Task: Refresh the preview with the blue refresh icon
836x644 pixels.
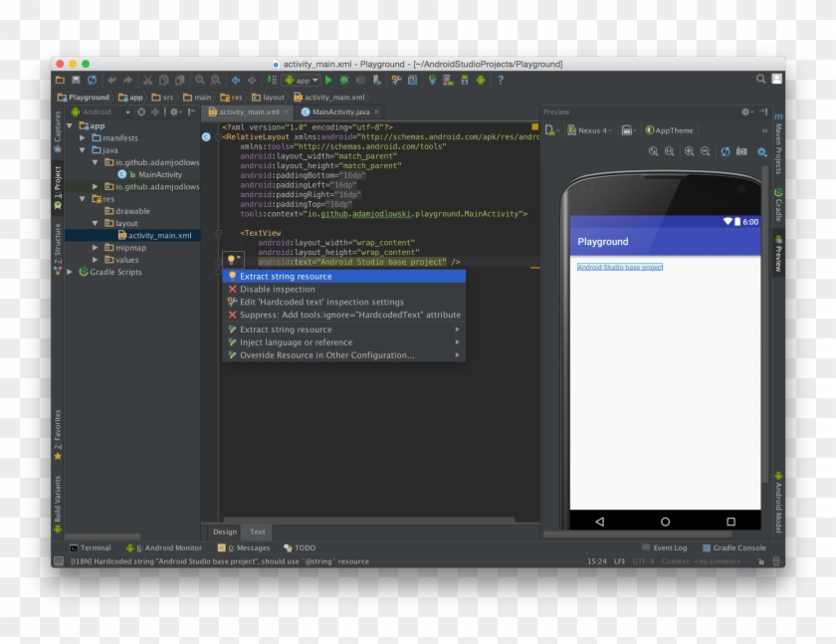Action: click(x=726, y=151)
